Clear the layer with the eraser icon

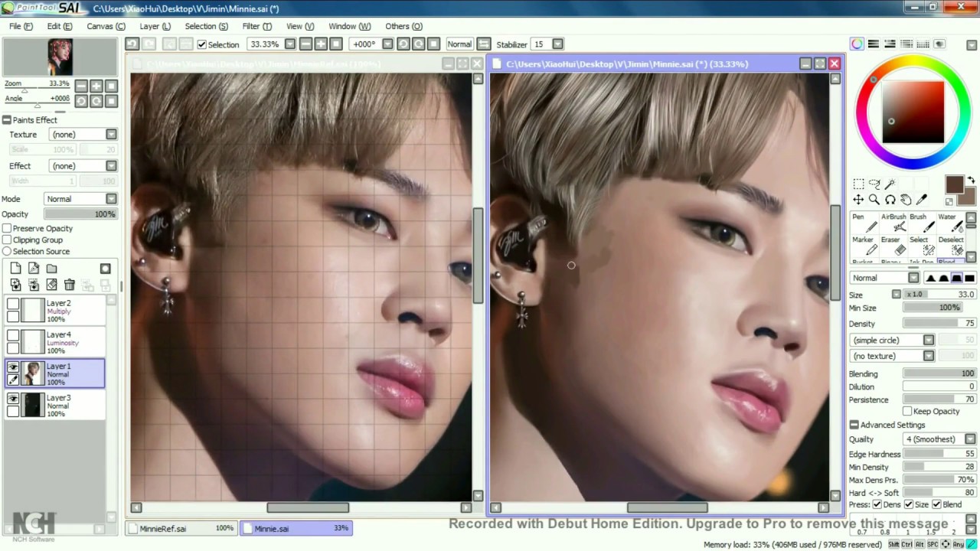click(51, 285)
